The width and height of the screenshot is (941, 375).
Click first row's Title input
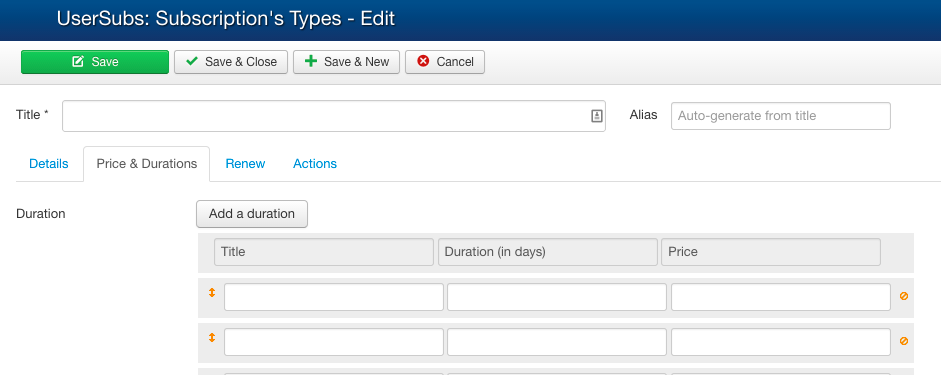coord(334,297)
